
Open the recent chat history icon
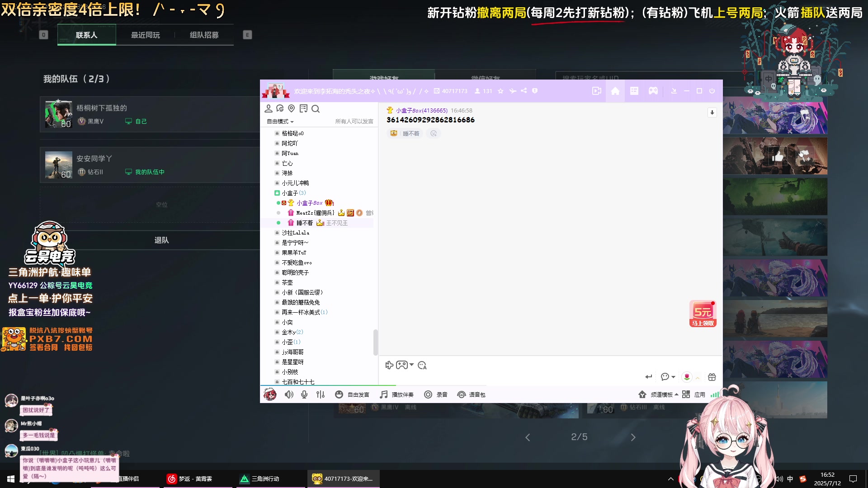point(280,108)
